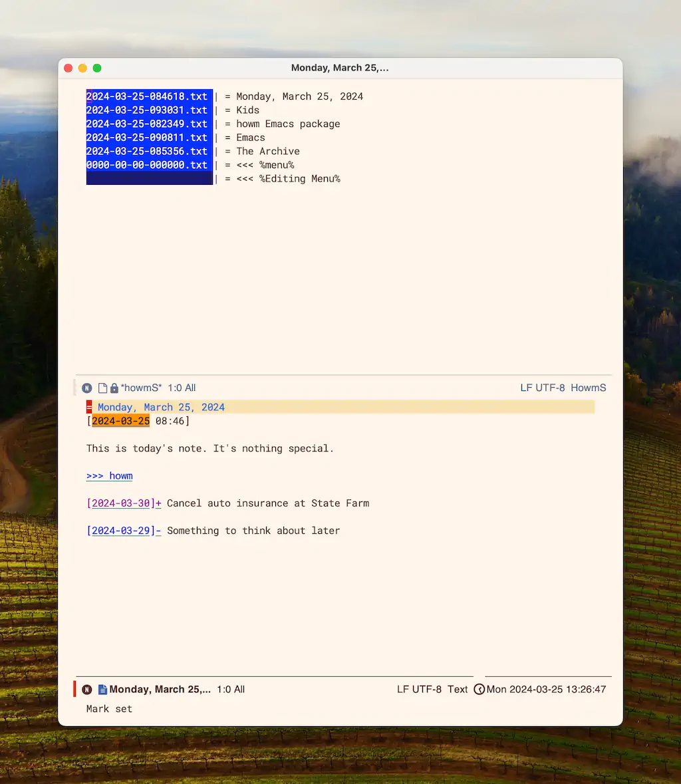The width and height of the screenshot is (681, 784).
Task: Click the HowmS major mode indicator
Action: click(x=589, y=388)
